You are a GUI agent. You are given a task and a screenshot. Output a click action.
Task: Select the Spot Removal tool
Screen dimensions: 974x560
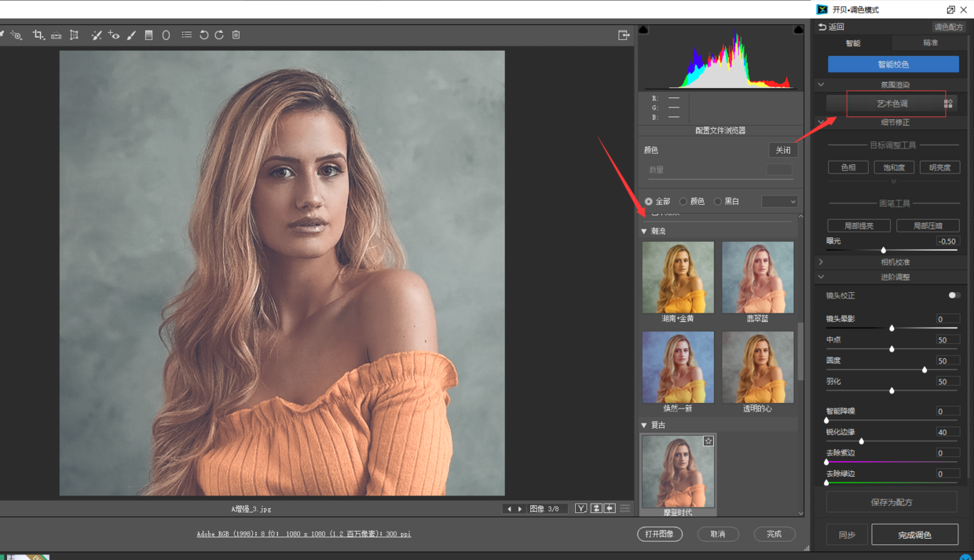coord(97,35)
